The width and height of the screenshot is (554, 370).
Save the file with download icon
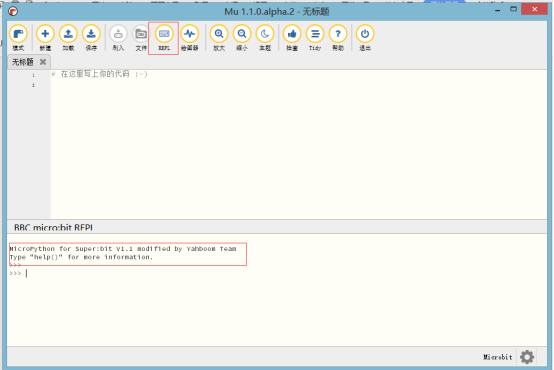point(91,34)
